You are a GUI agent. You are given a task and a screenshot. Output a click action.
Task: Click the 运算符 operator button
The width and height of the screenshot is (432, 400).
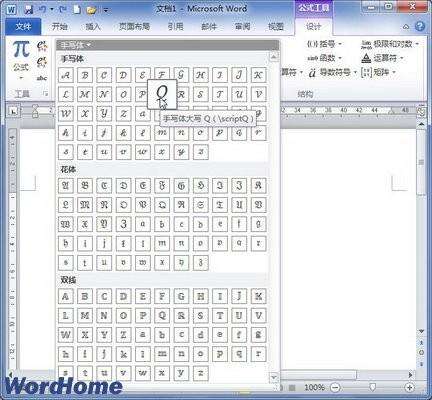click(382, 58)
